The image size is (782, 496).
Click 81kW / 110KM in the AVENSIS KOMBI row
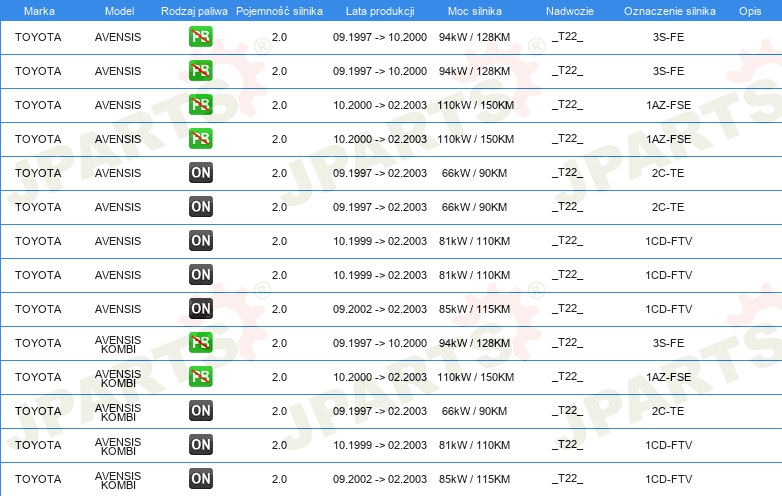point(474,445)
